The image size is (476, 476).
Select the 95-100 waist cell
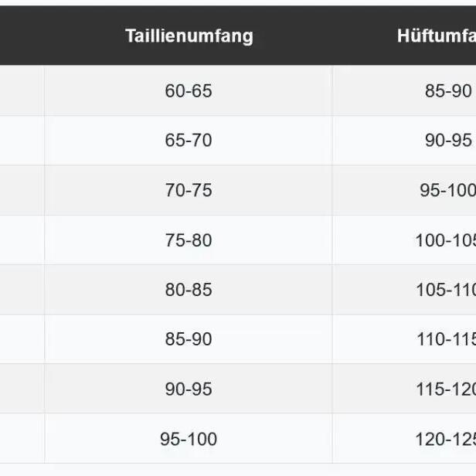(189, 438)
